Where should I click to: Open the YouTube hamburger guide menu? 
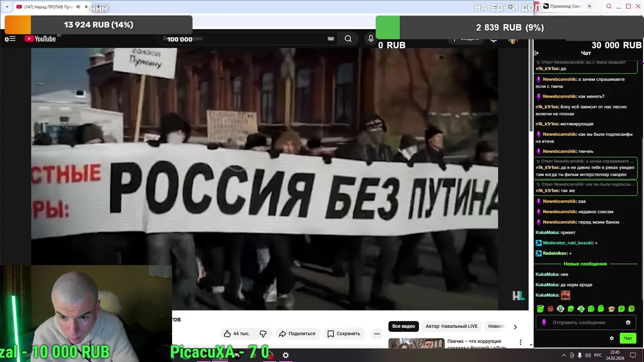point(12,39)
